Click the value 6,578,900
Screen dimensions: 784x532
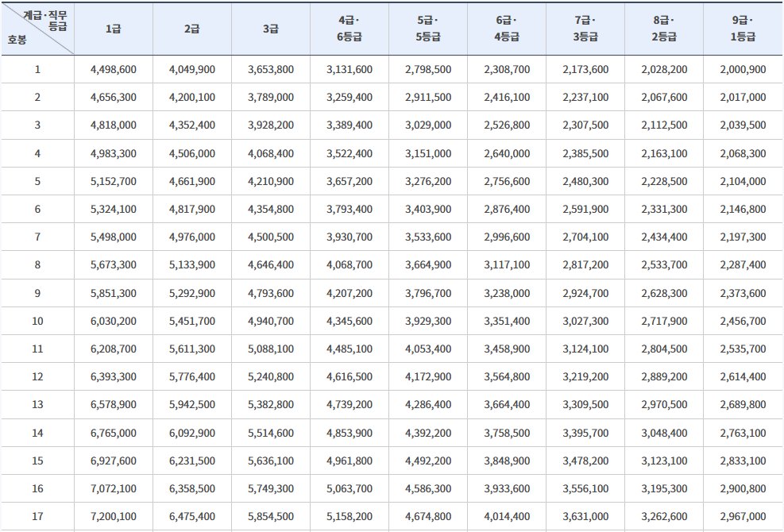point(114,404)
